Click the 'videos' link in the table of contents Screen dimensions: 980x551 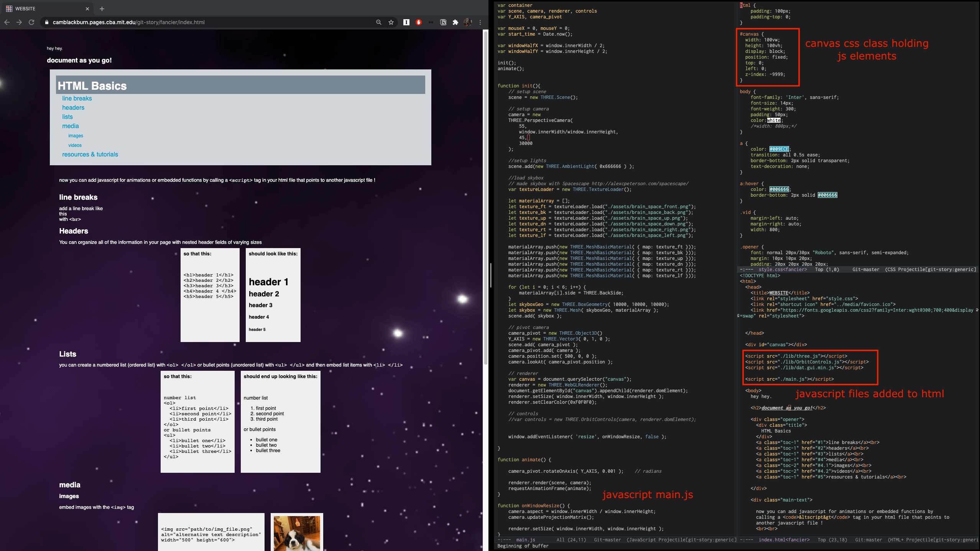point(75,145)
